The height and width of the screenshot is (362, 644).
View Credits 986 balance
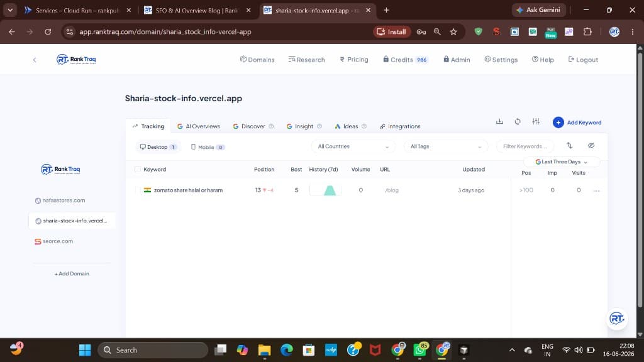tap(406, 60)
